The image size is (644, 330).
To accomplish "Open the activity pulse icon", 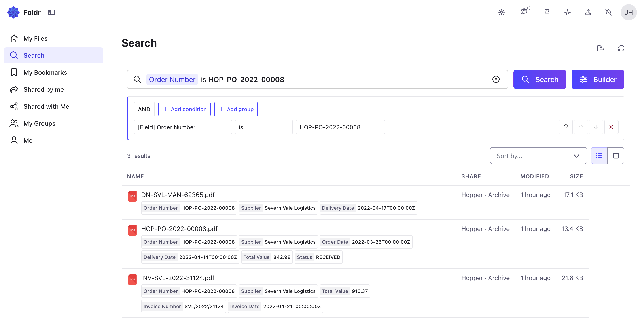I will [x=568, y=12].
